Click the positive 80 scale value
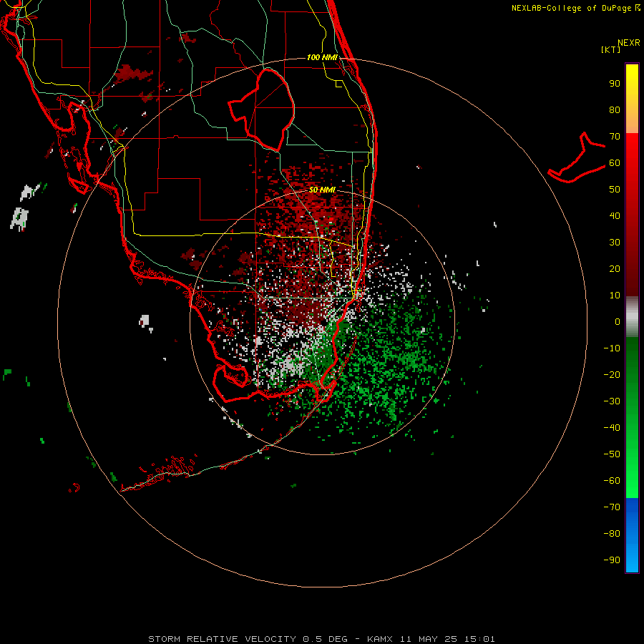 pyautogui.click(x=615, y=110)
